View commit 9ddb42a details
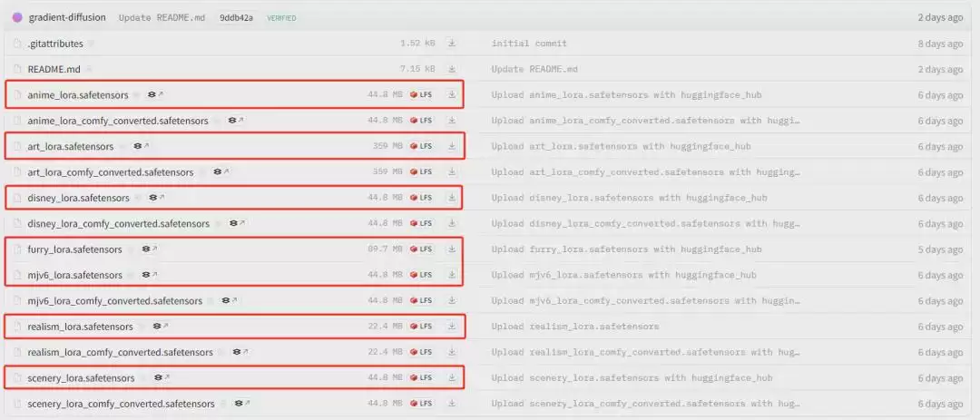Image resolution: width=980 pixels, height=420 pixels. [x=236, y=18]
